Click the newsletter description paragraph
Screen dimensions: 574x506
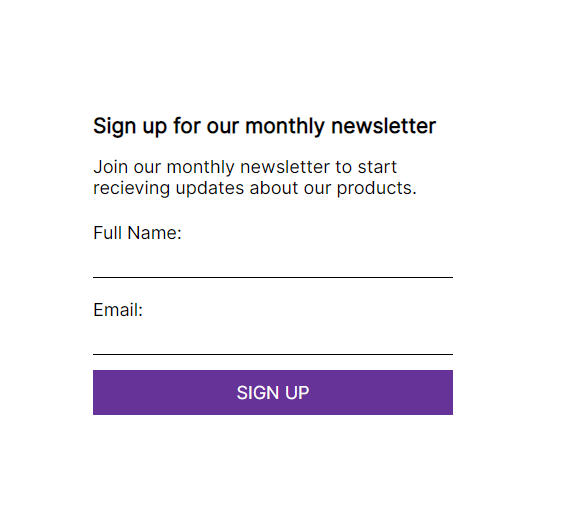[255, 178]
